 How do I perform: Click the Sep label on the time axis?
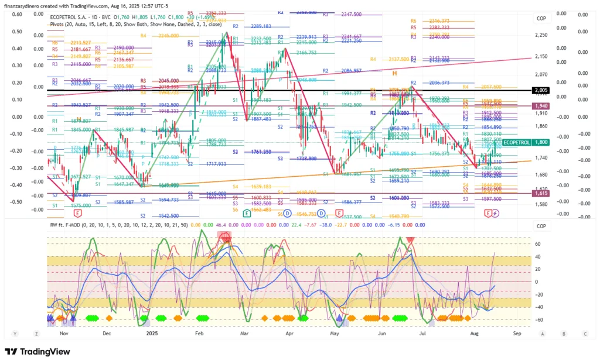[517, 334]
